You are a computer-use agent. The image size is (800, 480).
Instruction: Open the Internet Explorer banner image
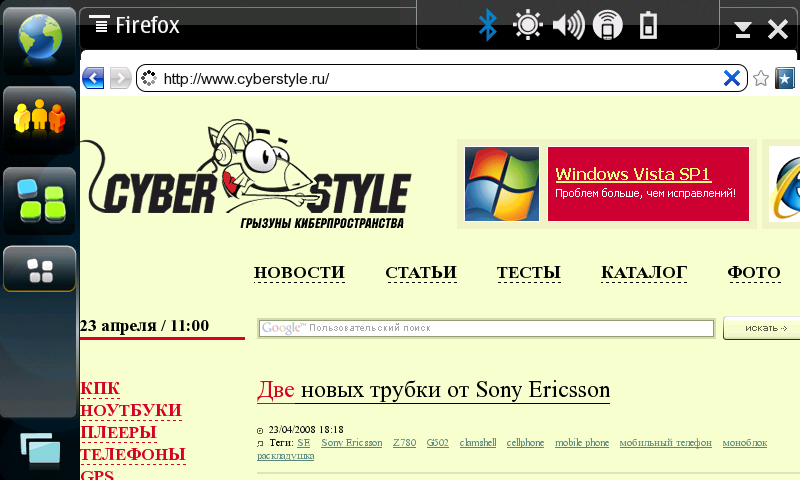[x=785, y=184]
